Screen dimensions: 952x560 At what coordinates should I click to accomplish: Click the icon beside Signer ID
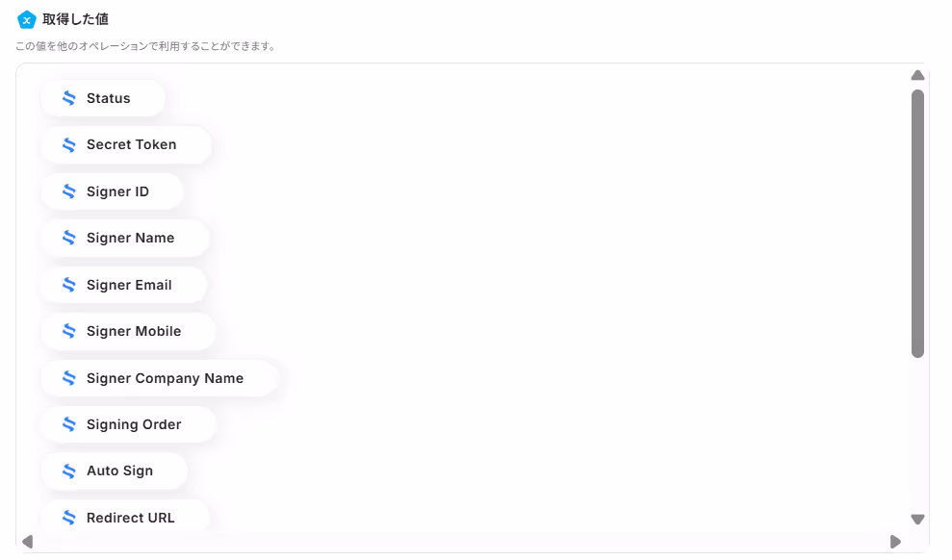tap(69, 191)
